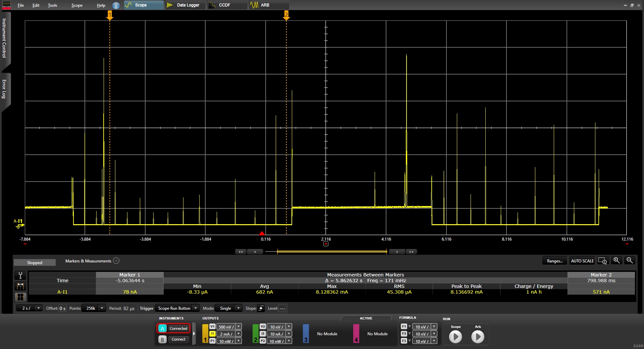Click the marker fork tool icon

click(x=20, y=276)
